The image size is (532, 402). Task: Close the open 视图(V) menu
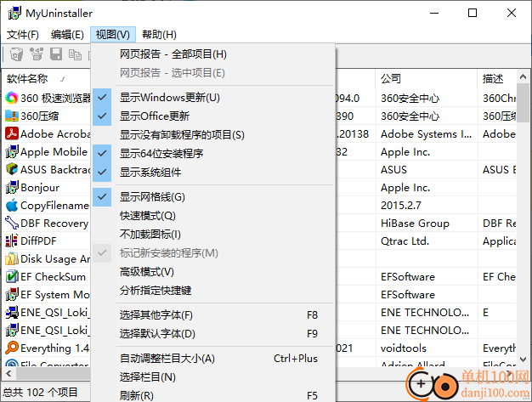[x=113, y=35]
